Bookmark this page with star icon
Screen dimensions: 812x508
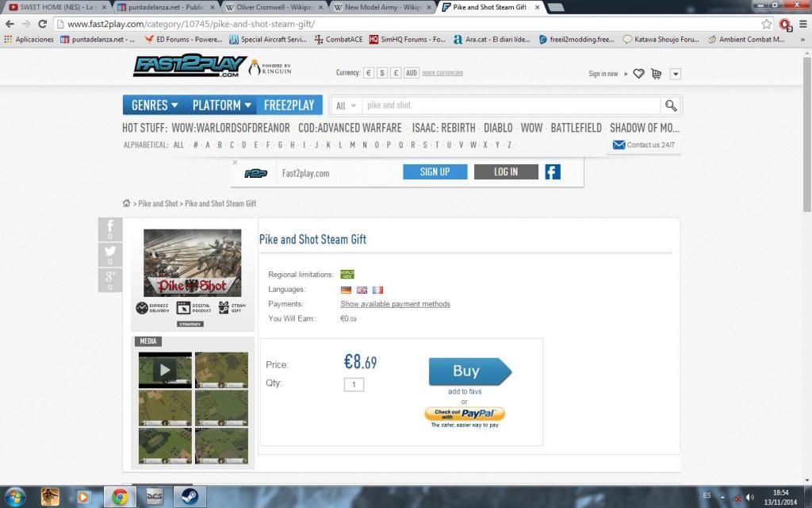click(x=767, y=24)
